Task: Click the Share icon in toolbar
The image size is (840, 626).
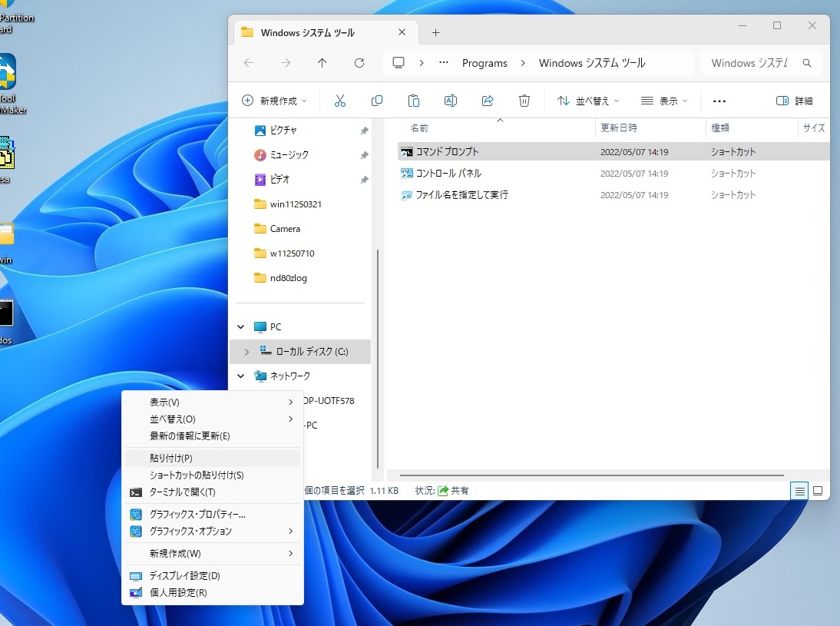Action: (x=488, y=101)
